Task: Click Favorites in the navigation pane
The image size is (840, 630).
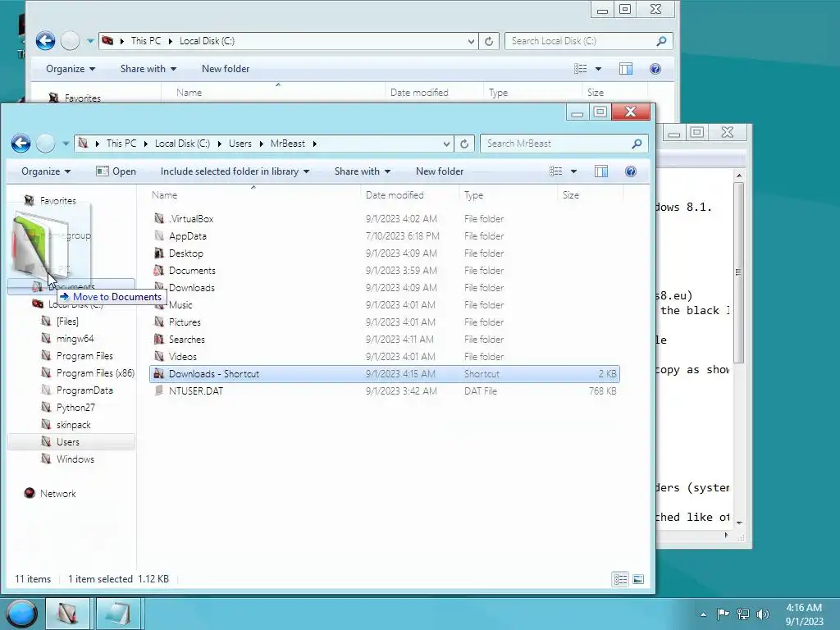Action: [58, 201]
